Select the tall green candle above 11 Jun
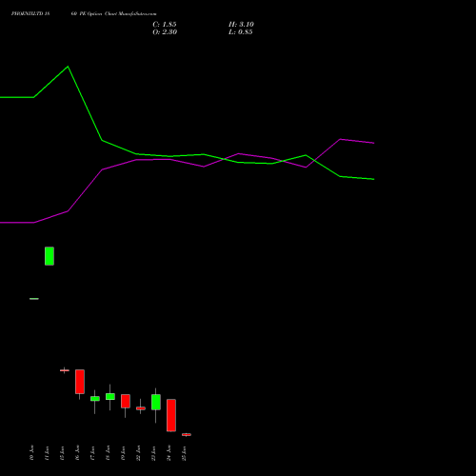The height and width of the screenshot is (476, 476). click(50, 256)
